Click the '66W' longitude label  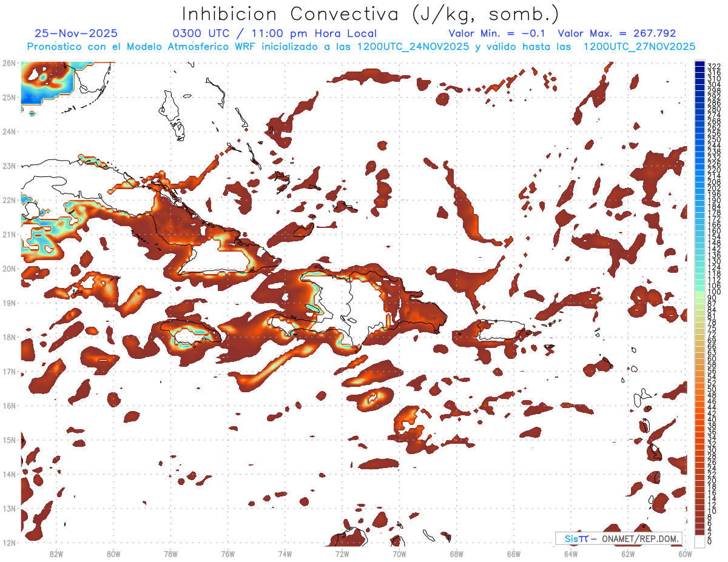(x=514, y=554)
